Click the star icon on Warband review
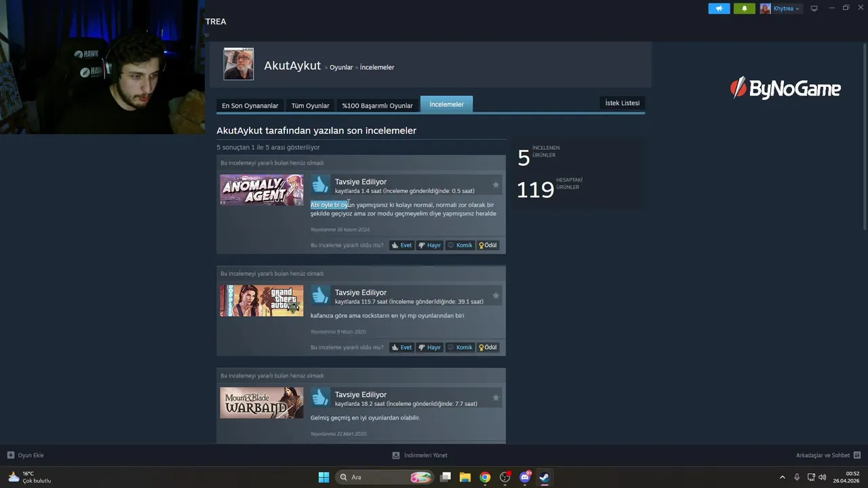 coord(496,397)
